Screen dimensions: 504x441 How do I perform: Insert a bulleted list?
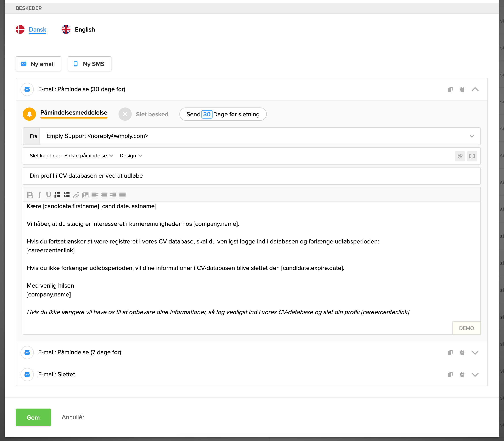coord(67,195)
